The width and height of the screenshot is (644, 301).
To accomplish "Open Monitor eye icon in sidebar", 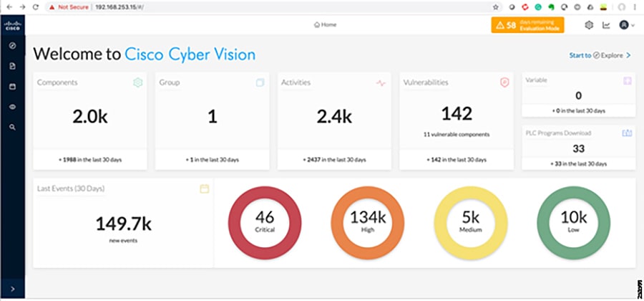I will tap(12, 107).
